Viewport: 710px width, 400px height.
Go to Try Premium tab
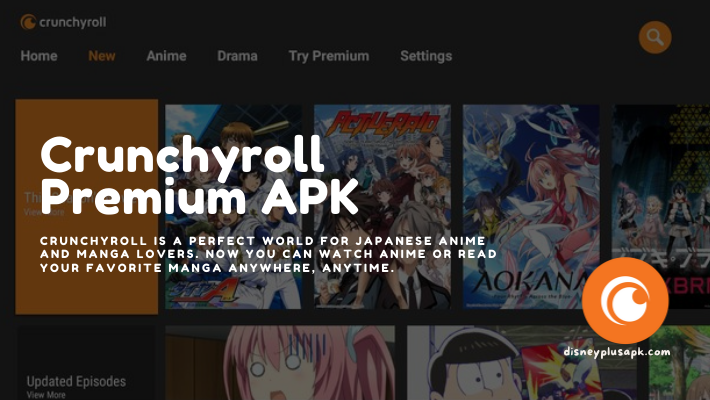click(329, 56)
